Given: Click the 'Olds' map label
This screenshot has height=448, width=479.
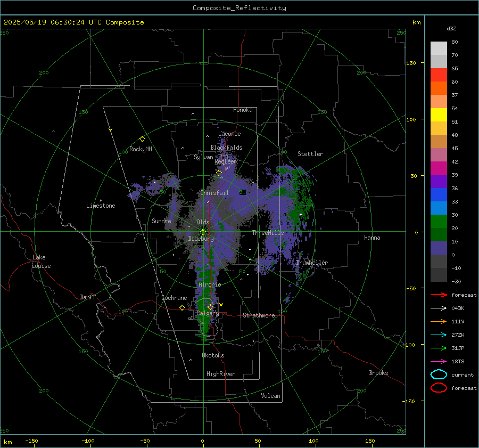Looking at the screenshot, I should pyautogui.click(x=203, y=222).
